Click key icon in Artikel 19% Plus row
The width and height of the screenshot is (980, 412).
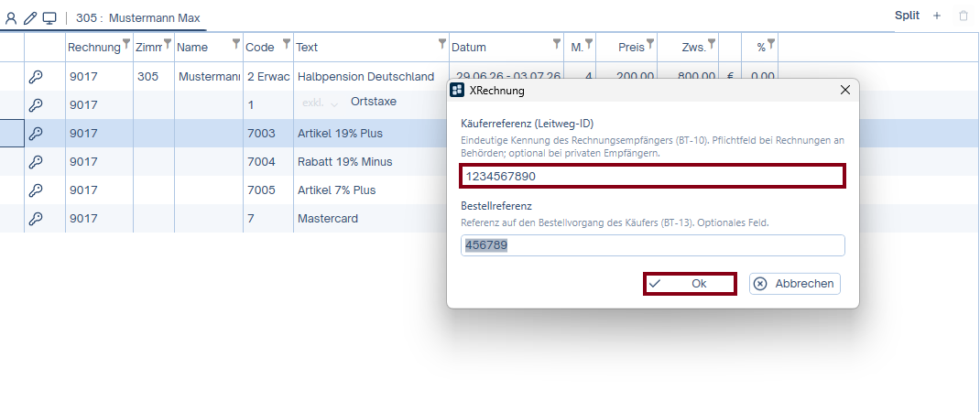tap(37, 133)
